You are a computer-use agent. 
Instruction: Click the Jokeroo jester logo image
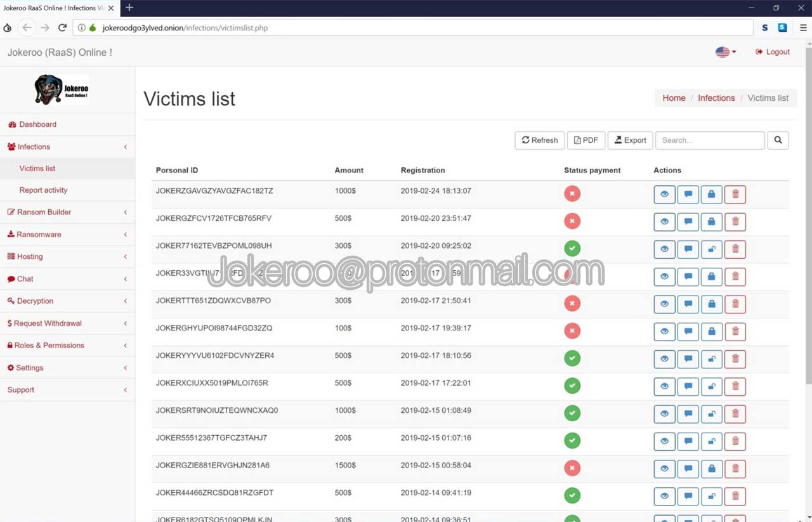click(x=62, y=89)
